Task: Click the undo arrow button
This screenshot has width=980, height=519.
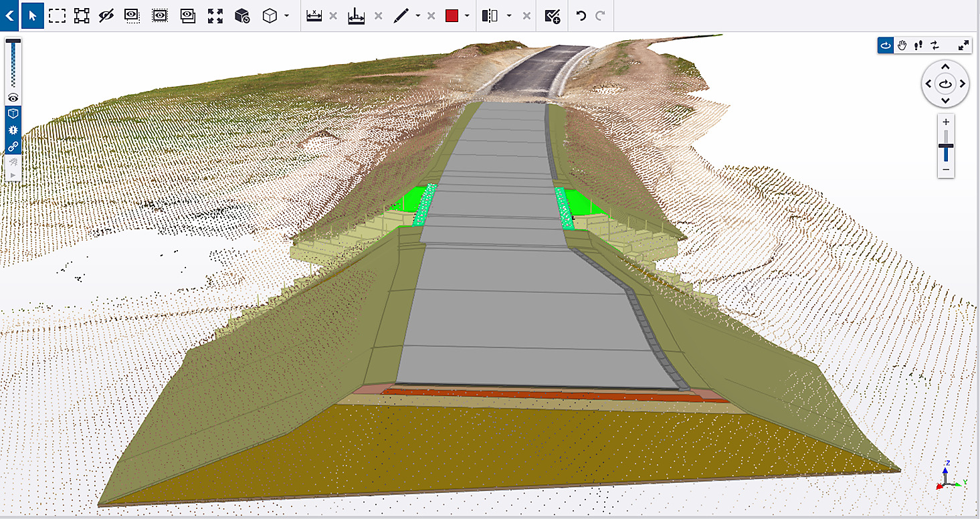Action: (581, 16)
